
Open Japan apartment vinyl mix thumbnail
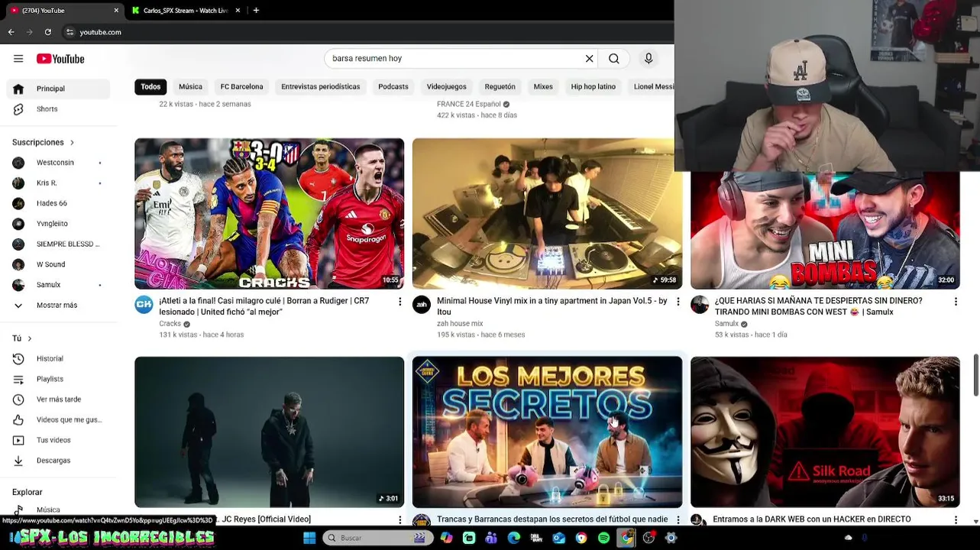[x=548, y=214]
